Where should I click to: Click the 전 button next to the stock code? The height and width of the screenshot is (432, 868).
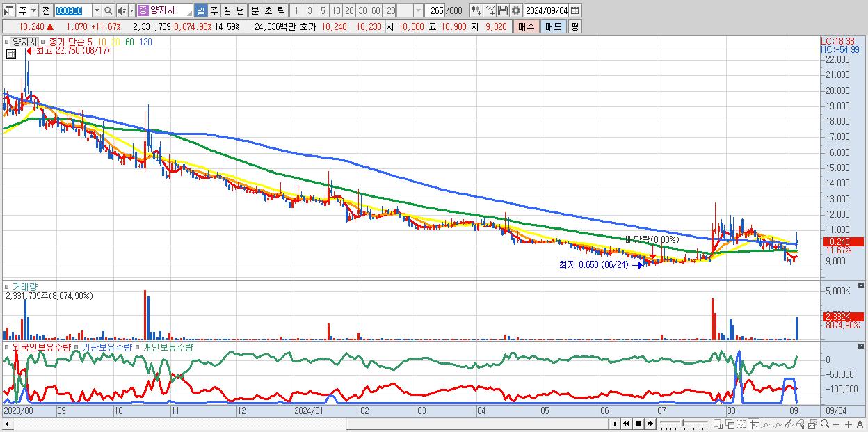pyautogui.click(x=46, y=10)
